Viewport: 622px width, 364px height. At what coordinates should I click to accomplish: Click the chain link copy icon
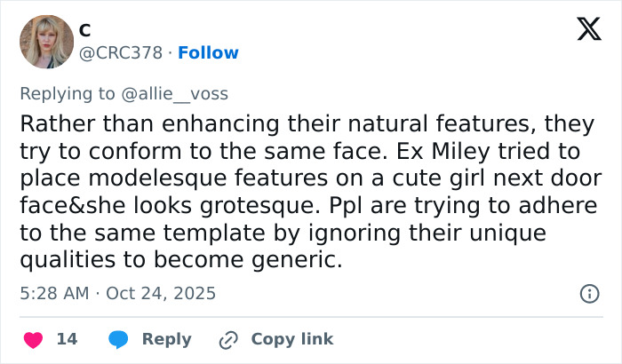229,339
